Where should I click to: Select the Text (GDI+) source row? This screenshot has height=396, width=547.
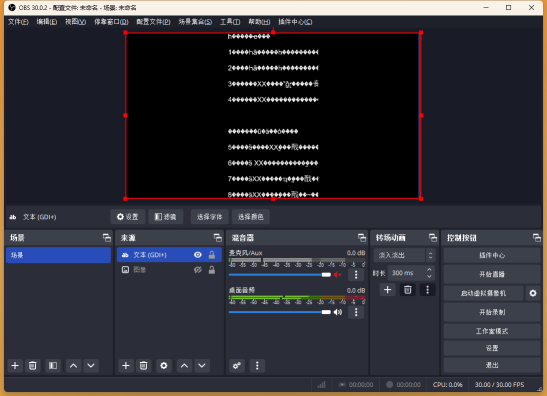(169, 255)
